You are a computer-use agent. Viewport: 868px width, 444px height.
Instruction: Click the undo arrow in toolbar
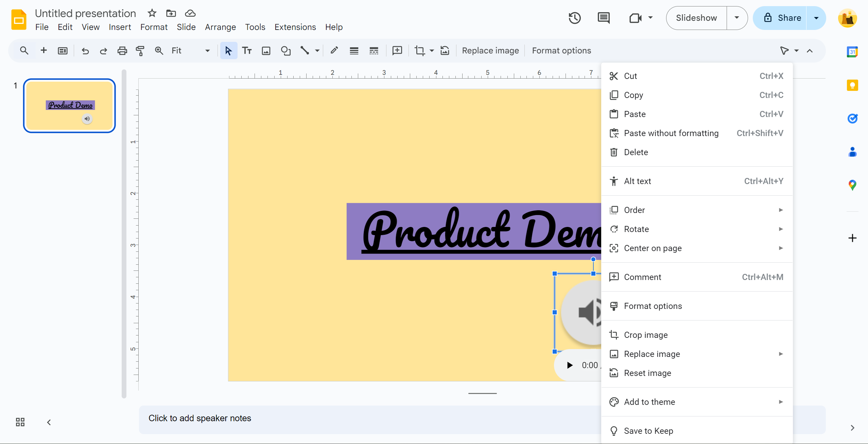coord(85,51)
